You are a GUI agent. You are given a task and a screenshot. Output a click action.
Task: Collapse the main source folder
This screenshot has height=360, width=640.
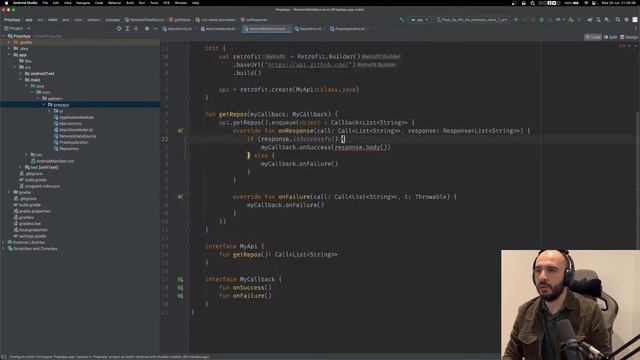[x=21, y=80]
